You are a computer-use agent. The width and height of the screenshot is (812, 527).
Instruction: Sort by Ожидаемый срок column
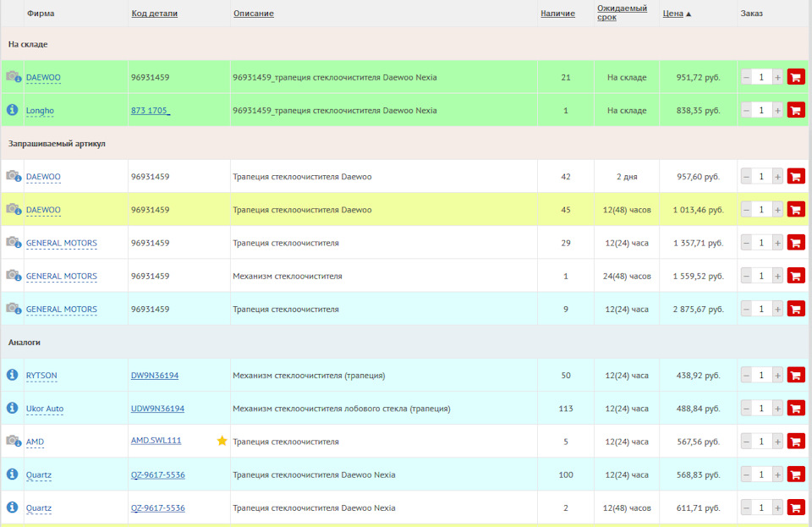(622, 13)
